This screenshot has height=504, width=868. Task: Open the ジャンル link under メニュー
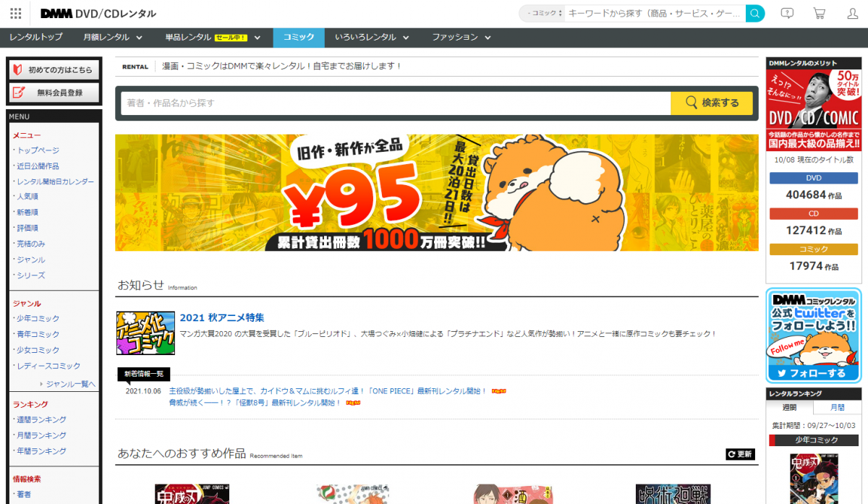click(31, 260)
